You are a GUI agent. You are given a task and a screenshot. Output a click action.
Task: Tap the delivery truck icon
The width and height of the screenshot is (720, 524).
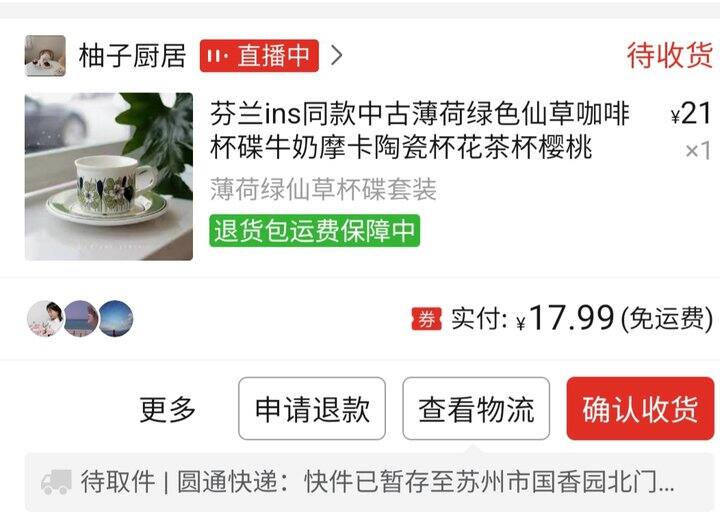pyautogui.click(x=56, y=482)
